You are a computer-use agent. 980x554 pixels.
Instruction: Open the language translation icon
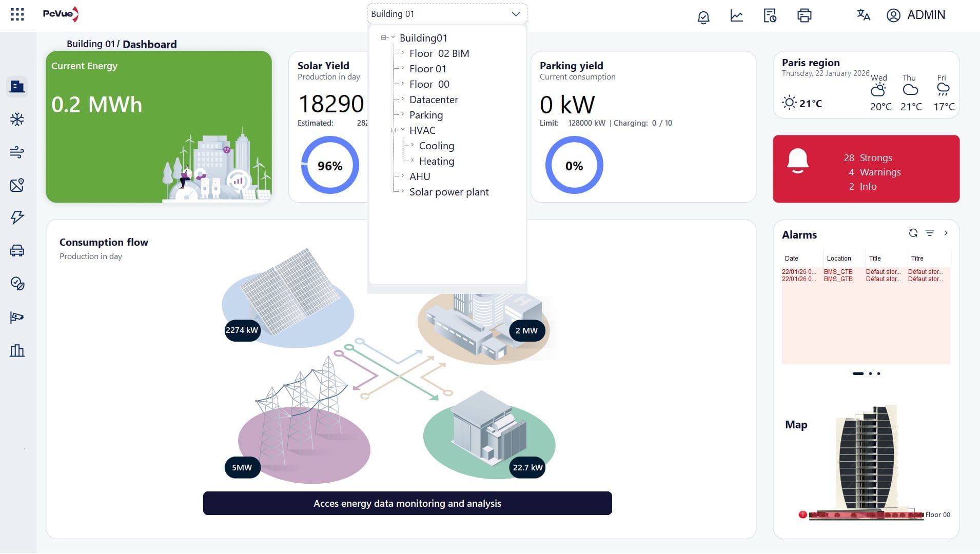click(x=864, y=15)
